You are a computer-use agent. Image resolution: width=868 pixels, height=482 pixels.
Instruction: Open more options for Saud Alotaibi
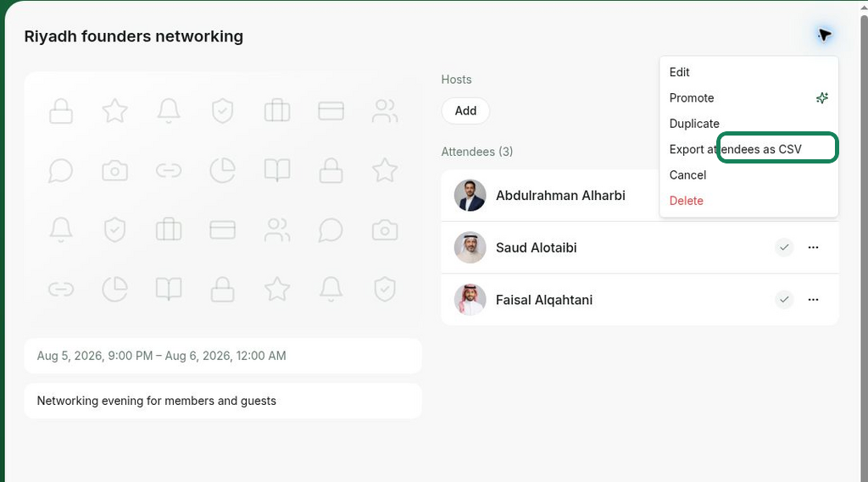pos(813,247)
